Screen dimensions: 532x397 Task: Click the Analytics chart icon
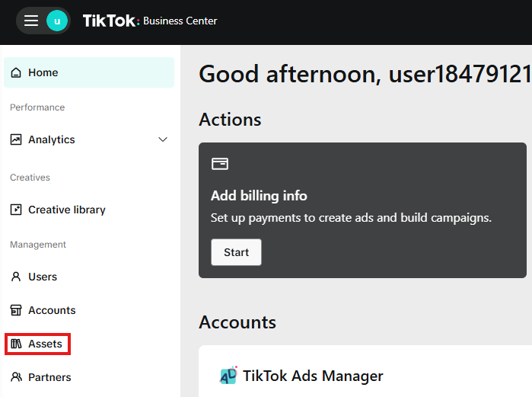pos(16,139)
